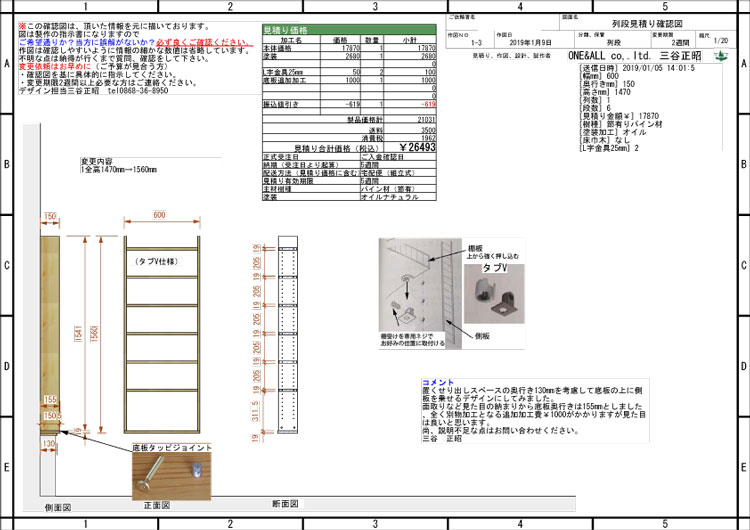Viewport: 750px width, 530px height.
Task: Click the 変更内容 heading
Action: click(96, 162)
